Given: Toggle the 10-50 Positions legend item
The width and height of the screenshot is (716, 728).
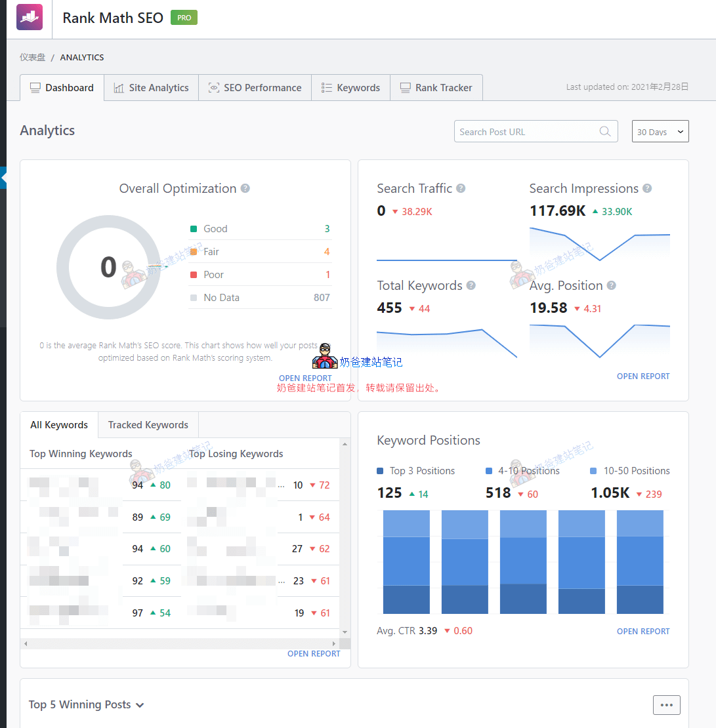Looking at the screenshot, I should (x=630, y=471).
